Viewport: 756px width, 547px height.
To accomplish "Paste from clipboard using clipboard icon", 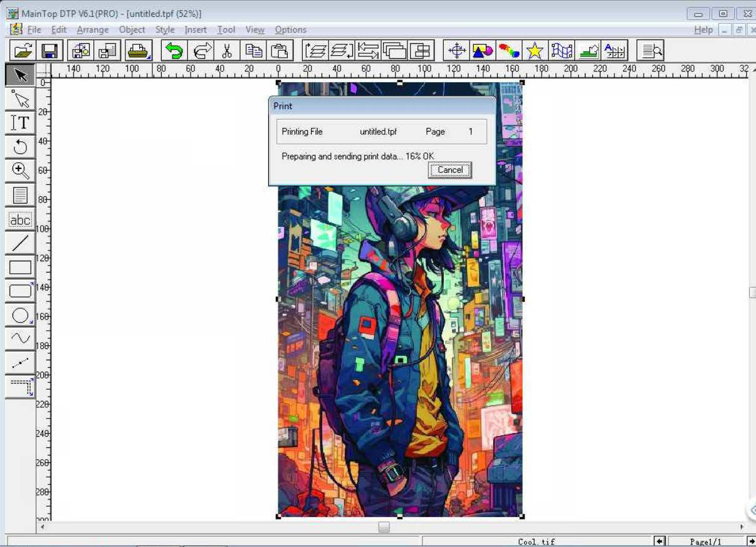I will 280,50.
